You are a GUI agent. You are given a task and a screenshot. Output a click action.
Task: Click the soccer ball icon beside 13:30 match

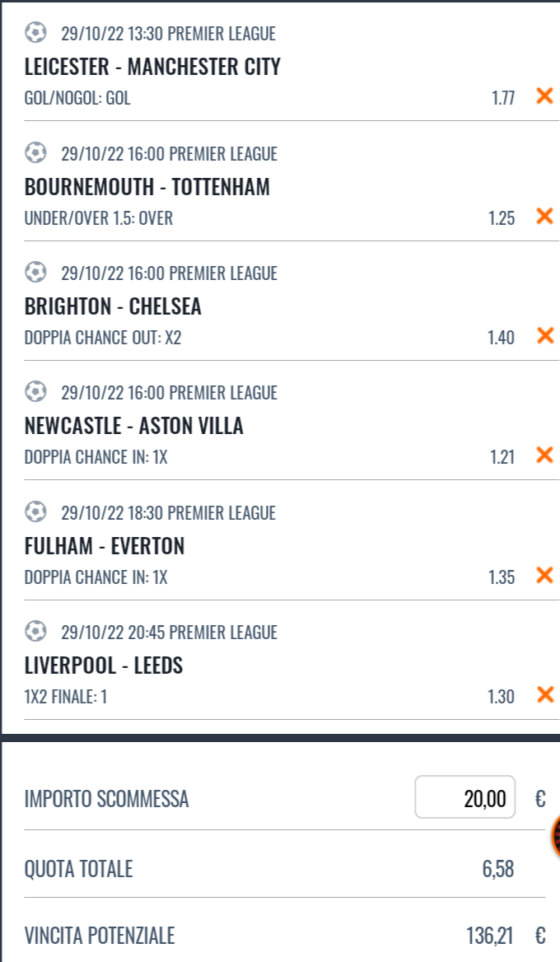35,32
